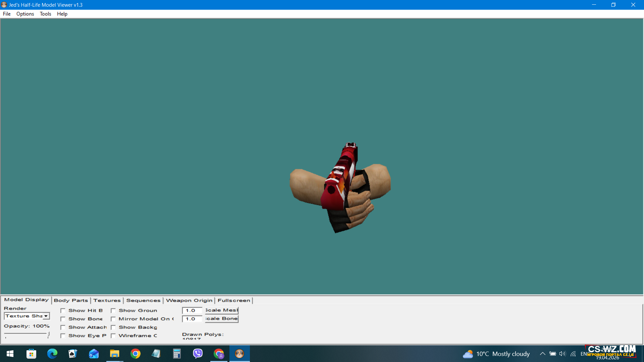The image size is (644, 362).
Task: Click the Scale Bones button
Action: click(221, 319)
